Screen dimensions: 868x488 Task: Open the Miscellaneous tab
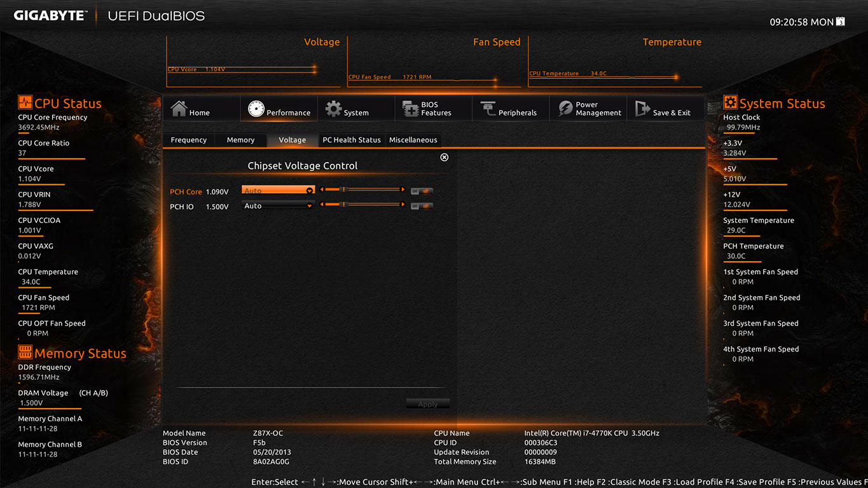click(x=413, y=140)
